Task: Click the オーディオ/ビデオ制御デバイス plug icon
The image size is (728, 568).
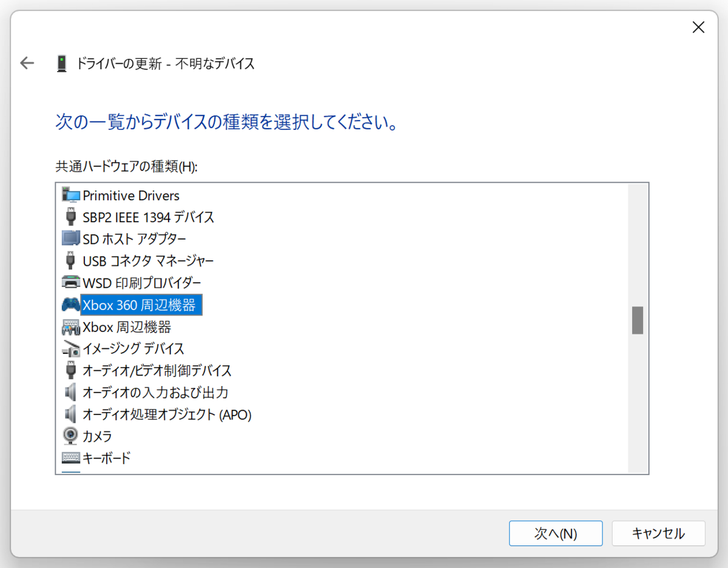Action: pyautogui.click(x=71, y=370)
